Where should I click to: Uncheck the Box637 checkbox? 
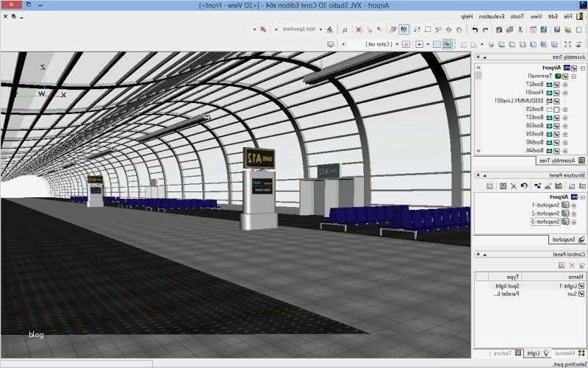pos(556,118)
